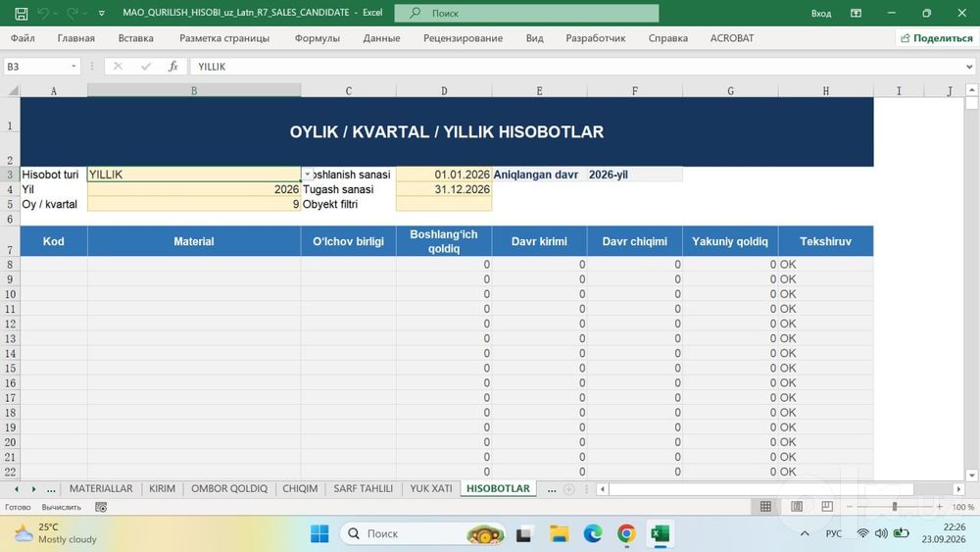Select Normal view icon

[x=765, y=507]
